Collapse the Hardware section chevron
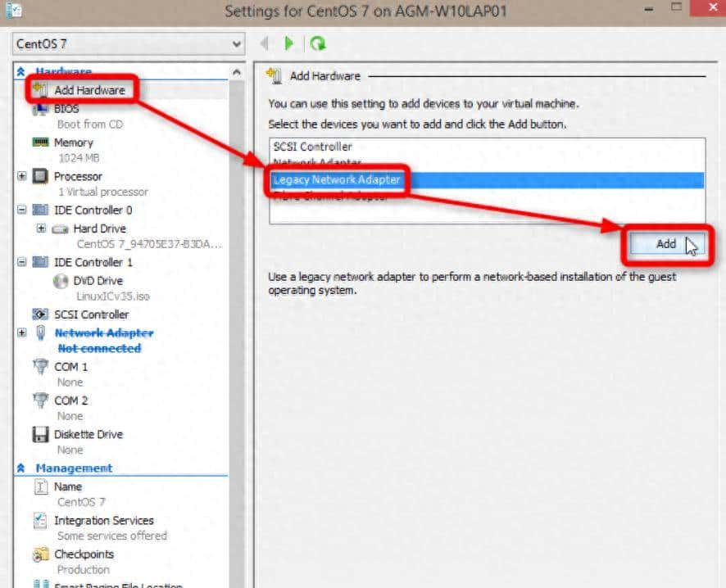This screenshot has height=588, width=726. pos(21,72)
